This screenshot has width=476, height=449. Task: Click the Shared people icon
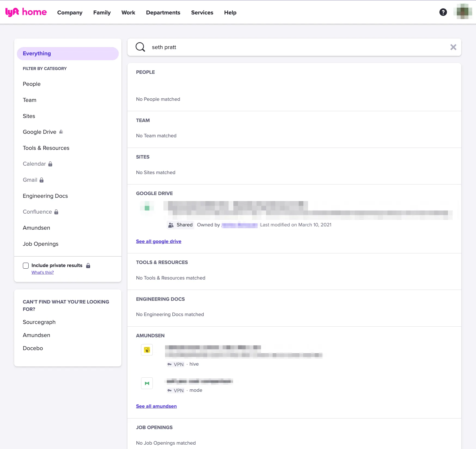point(171,225)
